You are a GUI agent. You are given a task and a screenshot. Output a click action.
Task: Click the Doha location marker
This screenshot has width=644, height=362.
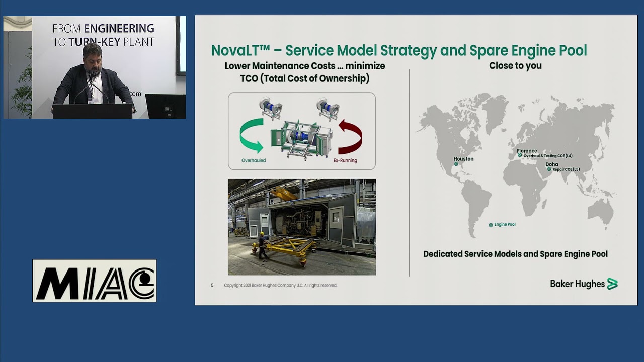(549, 169)
